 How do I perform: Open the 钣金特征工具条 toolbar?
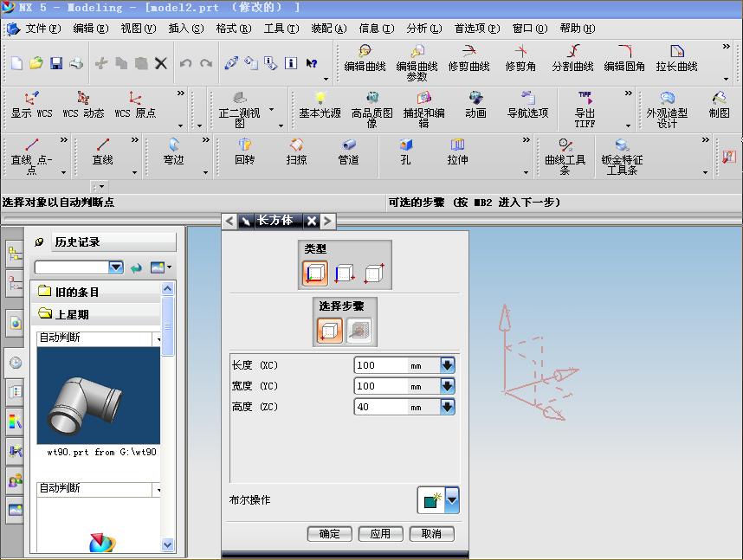622,157
